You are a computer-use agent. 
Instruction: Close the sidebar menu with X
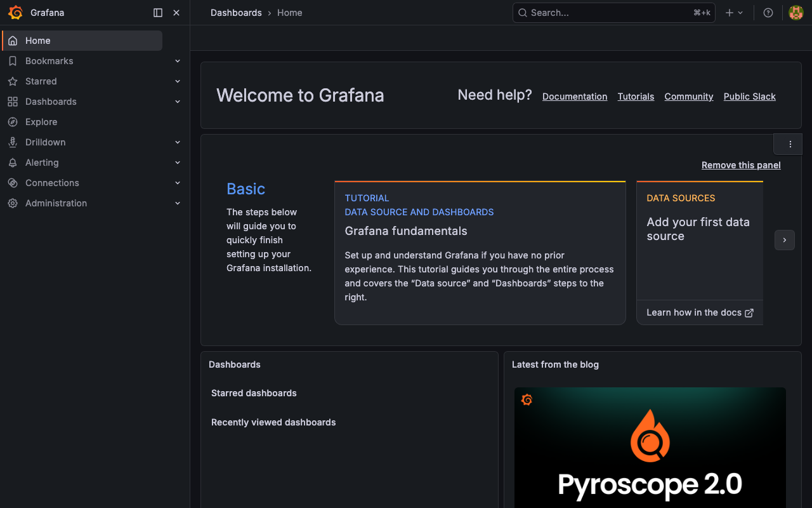[x=176, y=13]
